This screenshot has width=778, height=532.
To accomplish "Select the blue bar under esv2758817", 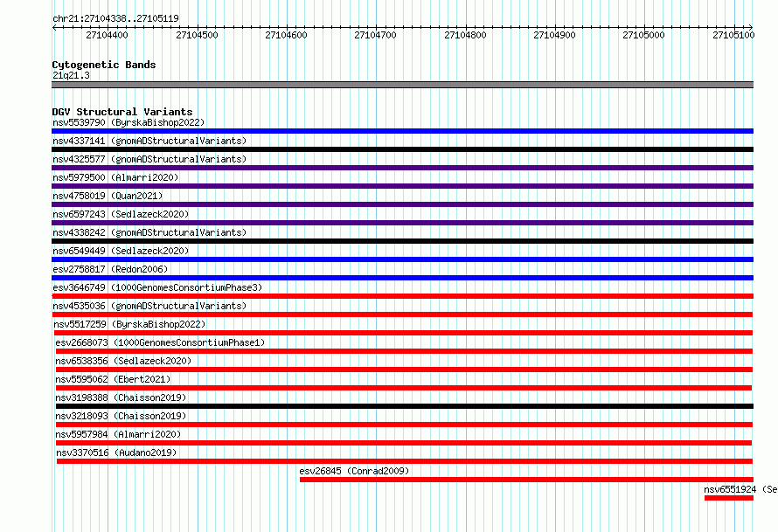I will point(402,278).
